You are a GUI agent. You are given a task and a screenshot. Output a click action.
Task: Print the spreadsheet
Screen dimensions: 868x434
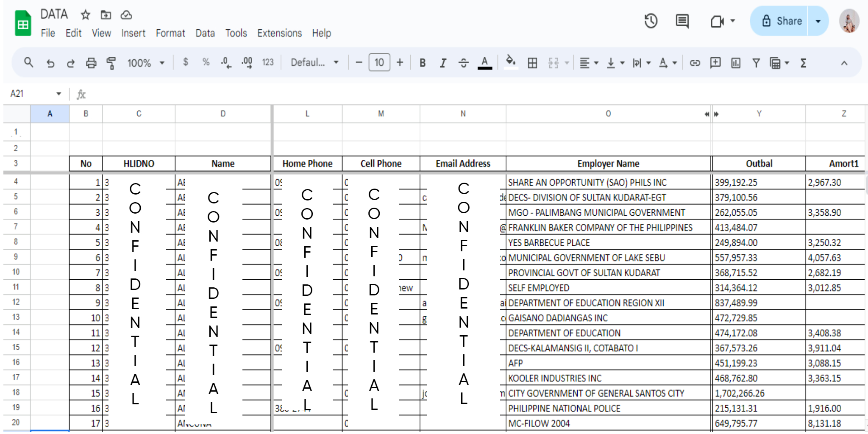tap(91, 63)
